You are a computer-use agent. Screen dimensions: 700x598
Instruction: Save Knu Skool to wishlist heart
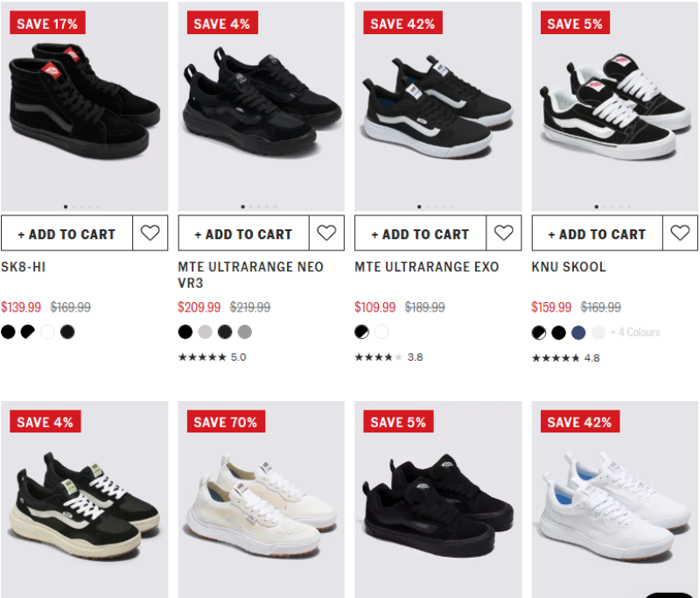coord(680,233)
